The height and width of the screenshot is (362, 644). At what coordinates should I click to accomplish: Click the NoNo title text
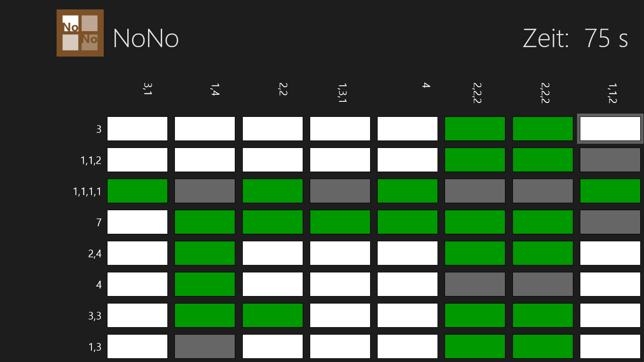pyautogui.click(x=146, y=38)
